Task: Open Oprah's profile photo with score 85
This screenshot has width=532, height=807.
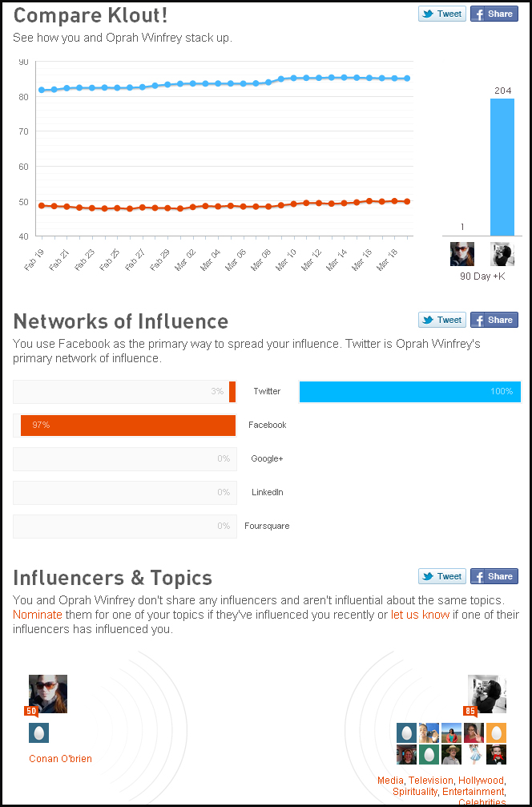Action: click(487, 694)
